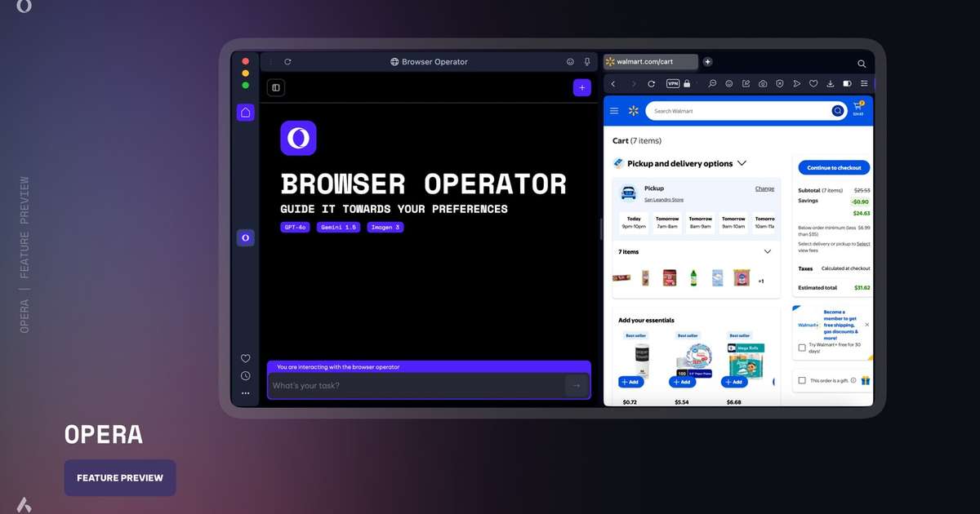This screenshot has height=514, width=980.
Task: Open the Walmart homepage via spark logo
Action: tap(633, 111)
